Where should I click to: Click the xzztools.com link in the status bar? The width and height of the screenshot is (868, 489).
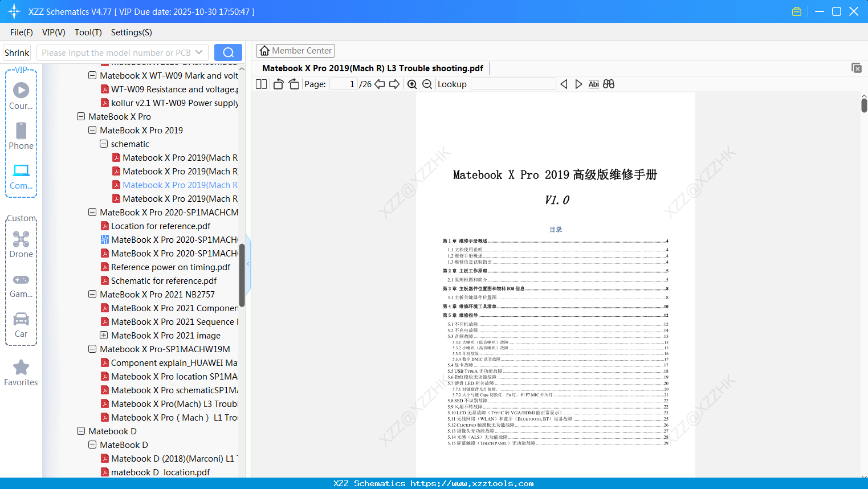click(x=472, y=483)
